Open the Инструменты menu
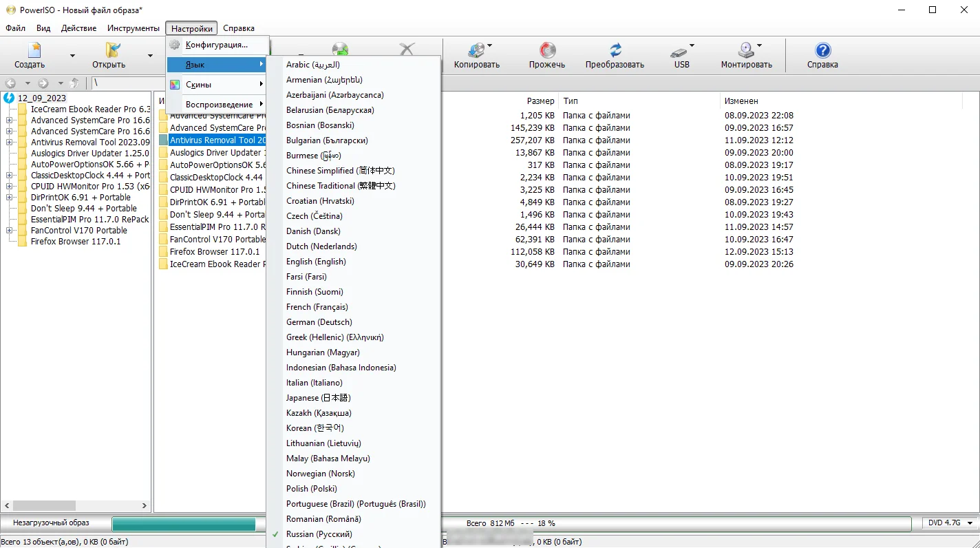 (x=133, y=28)
